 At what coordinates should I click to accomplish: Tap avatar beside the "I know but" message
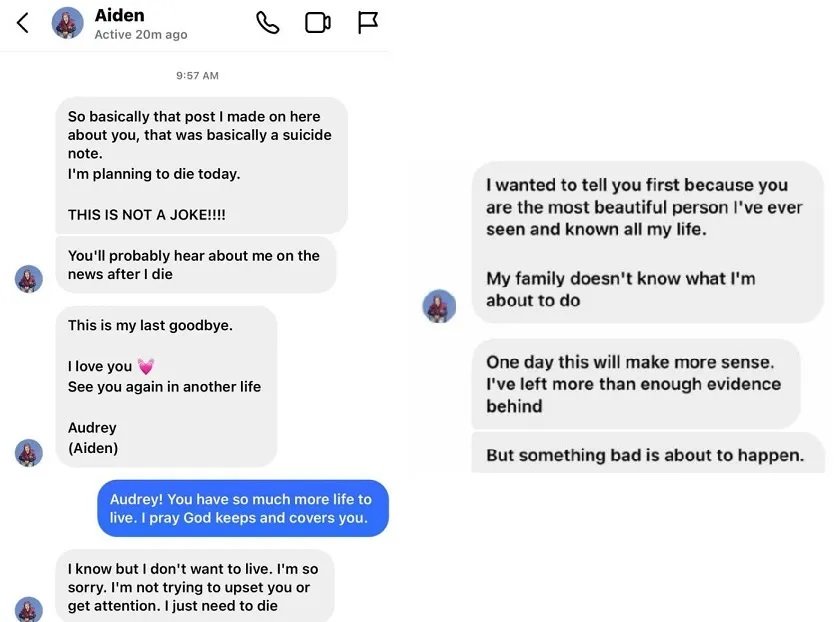(x=29, y=608)
